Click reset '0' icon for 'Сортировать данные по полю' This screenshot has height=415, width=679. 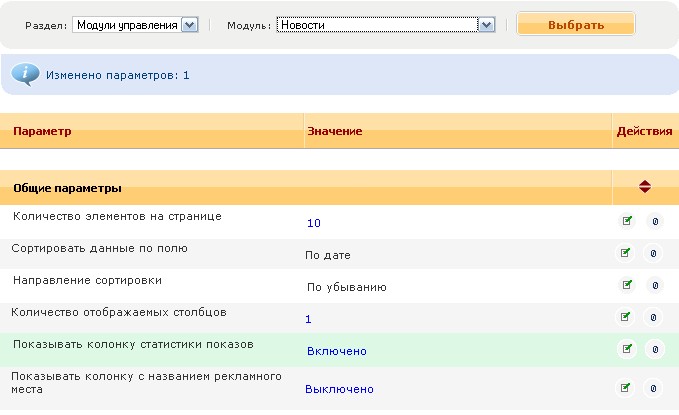click(x=653, y=254)
